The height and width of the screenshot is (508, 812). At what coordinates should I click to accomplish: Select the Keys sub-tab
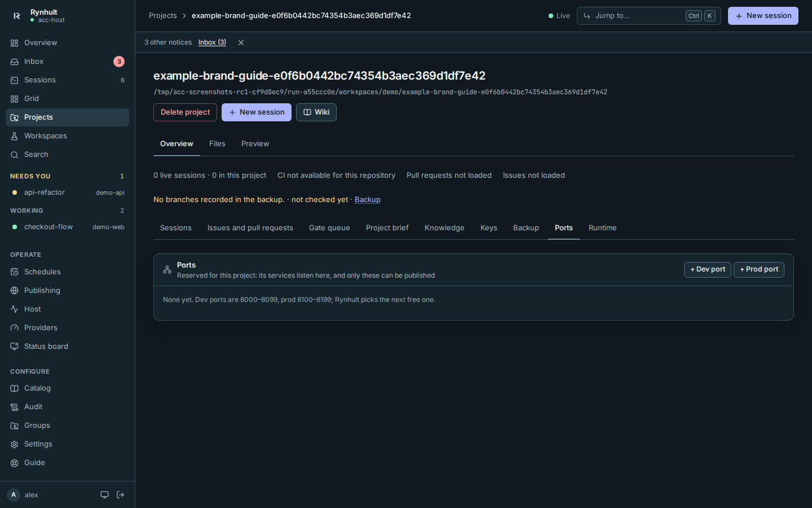489,228
